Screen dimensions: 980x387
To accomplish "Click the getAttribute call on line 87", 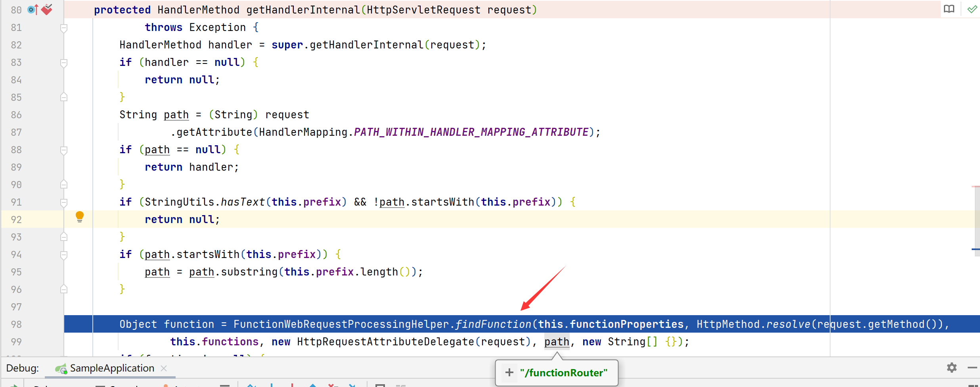I will tap(214, 132).
